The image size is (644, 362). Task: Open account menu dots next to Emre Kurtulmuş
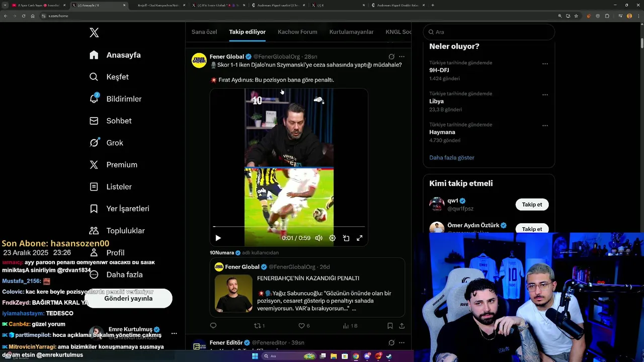pos(174,333)
